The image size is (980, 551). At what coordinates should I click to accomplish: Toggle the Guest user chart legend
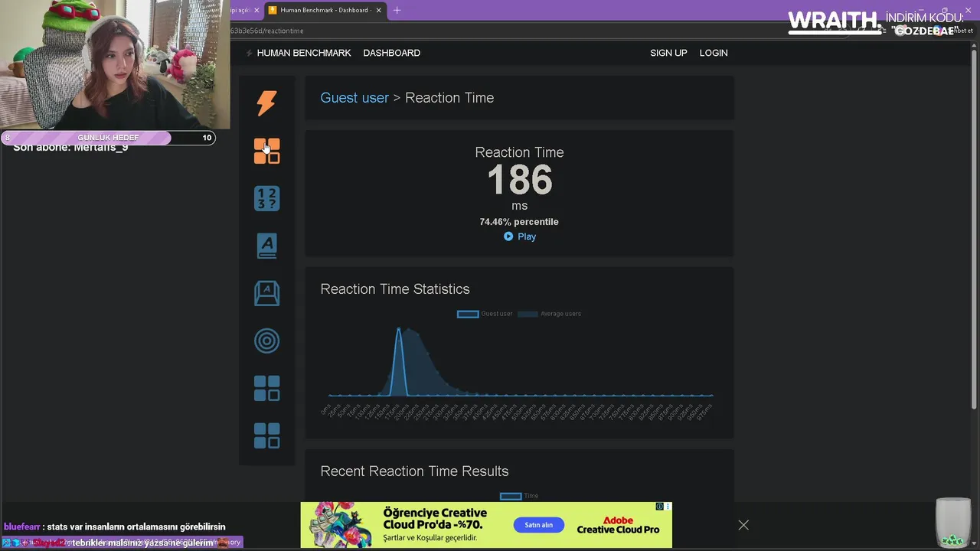[x=485, y=314]
